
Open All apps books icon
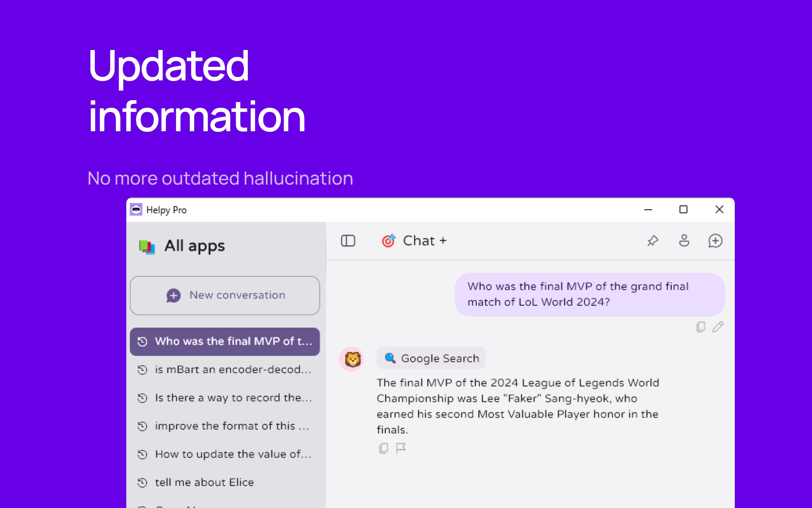(147, 247)
